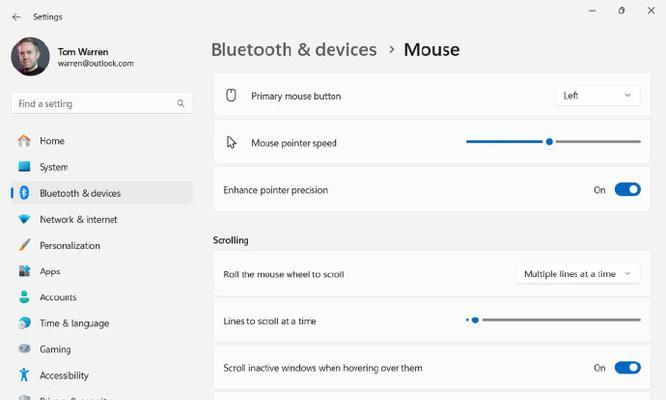Click the Accessibility figure icon
Viewport: 666px width, 400px height.
[x=24, y=375]
